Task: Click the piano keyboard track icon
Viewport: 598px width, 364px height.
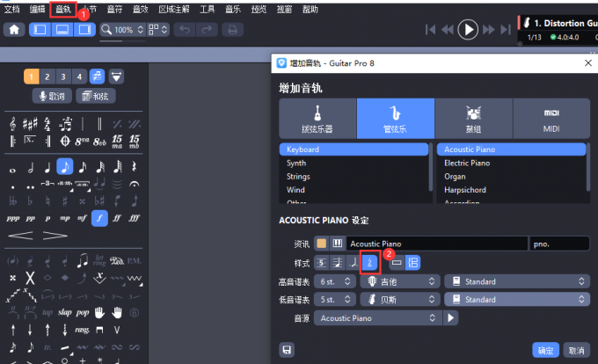Action: (x=337, y=243)
